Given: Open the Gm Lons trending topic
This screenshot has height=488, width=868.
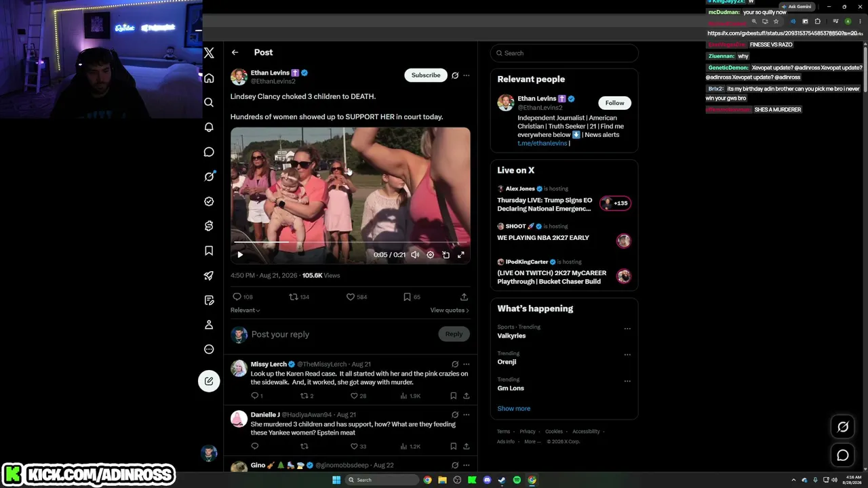Looking at the screenshot, I should pos(511,388).
